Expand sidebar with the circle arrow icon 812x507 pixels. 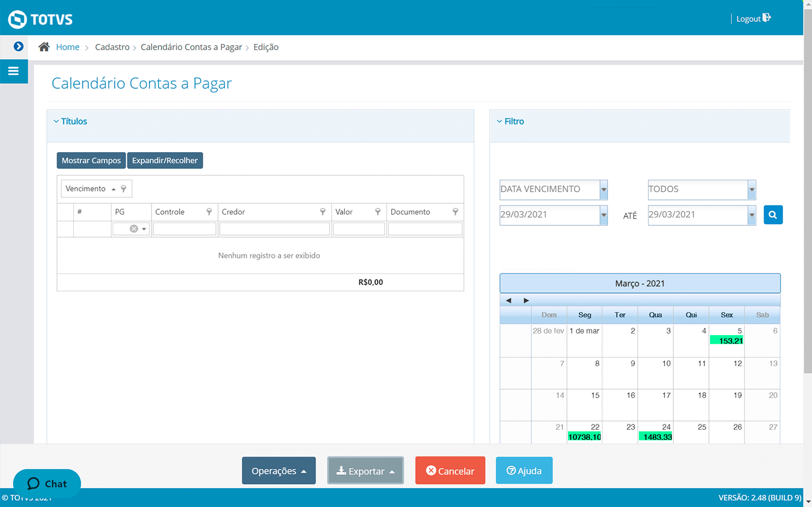(x=18, y=47)
